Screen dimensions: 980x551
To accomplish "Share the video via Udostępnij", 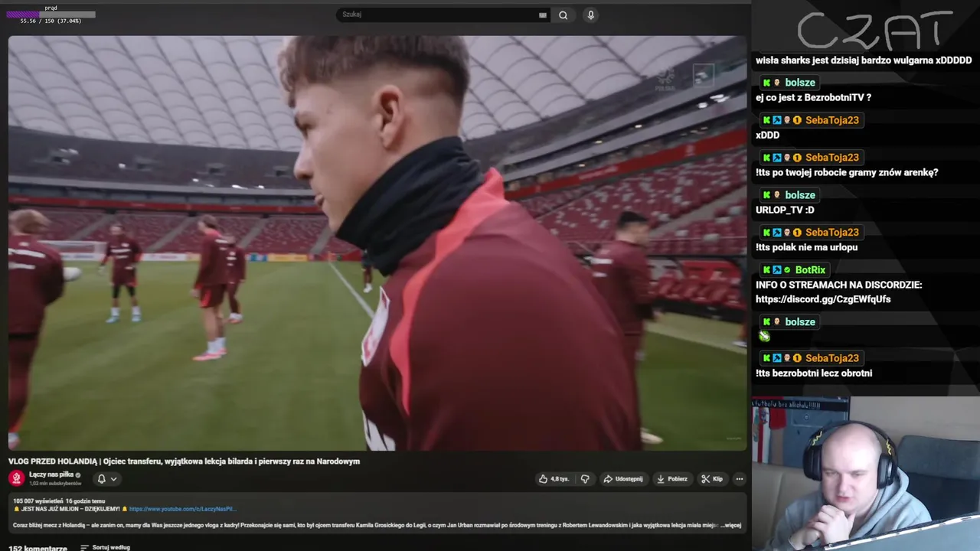I will [623, 479].
